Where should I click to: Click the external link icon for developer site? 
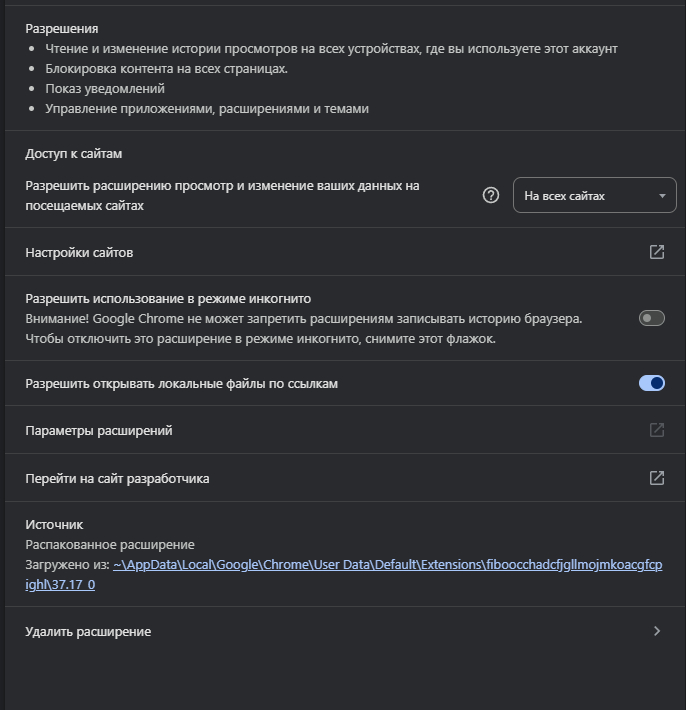click(x=657, y=478)
